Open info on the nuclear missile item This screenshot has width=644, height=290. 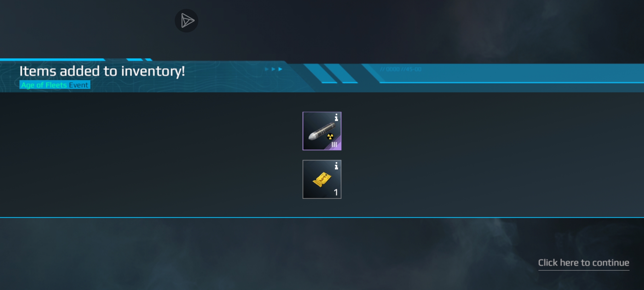point(336,117)
